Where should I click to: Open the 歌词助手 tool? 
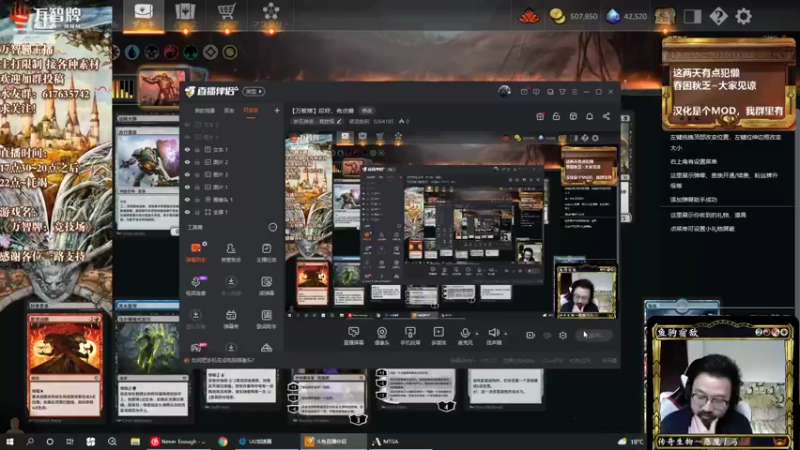coord(266,319)
